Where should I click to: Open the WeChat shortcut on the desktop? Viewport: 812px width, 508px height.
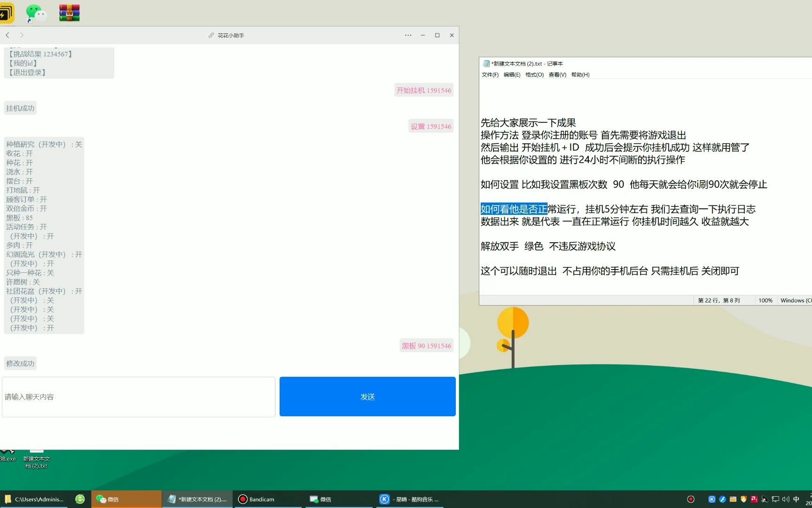tap(36, 13)
